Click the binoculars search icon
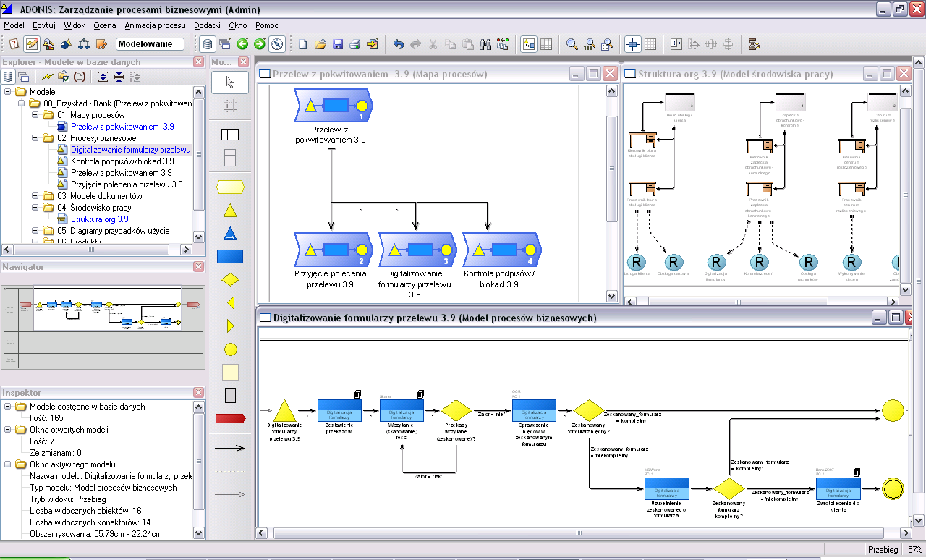This screenshot has height=560, width=926. pos(485,44)
